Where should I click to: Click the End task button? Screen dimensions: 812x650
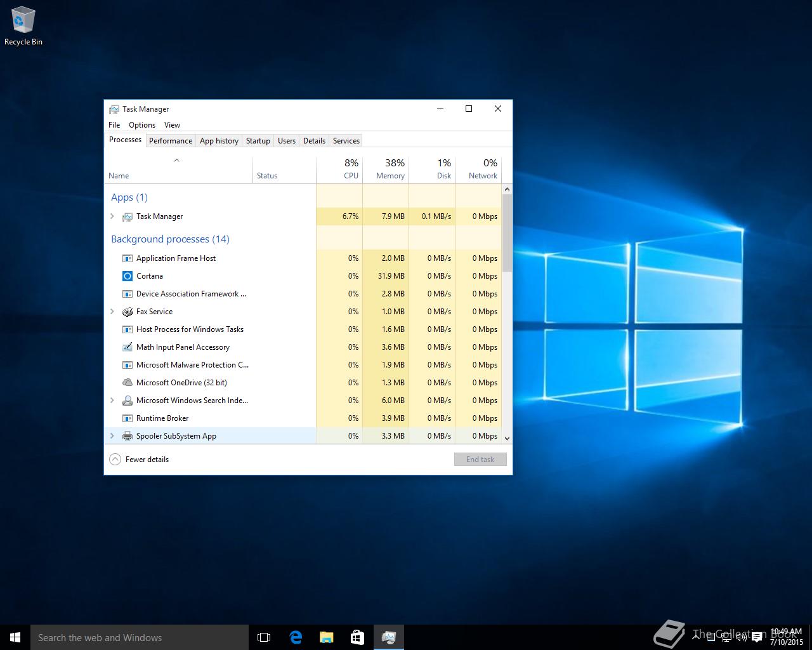pyautogui.click(x=480, y=460)
